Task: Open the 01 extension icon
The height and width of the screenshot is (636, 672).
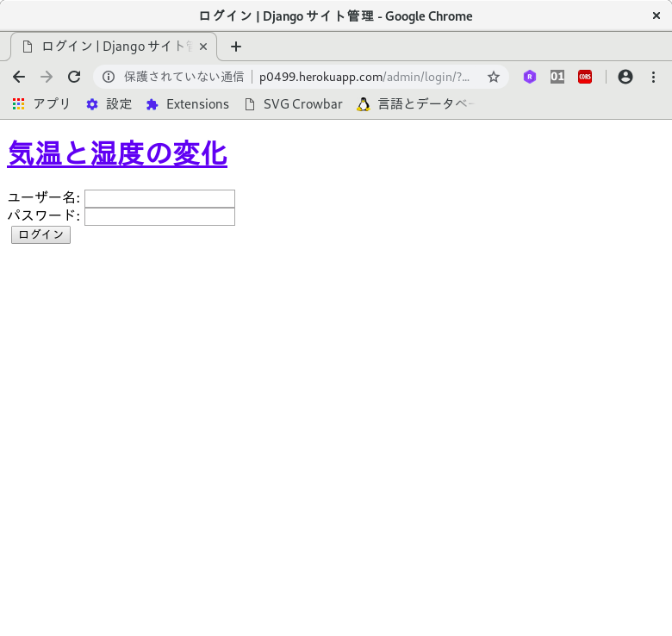Action: (x=557, y=78)
